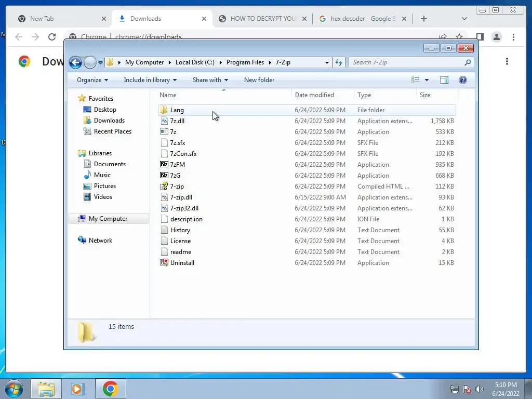Open a new Chrome tab with plus
Viewport: 532px width, 399px height.
point(424,19)
